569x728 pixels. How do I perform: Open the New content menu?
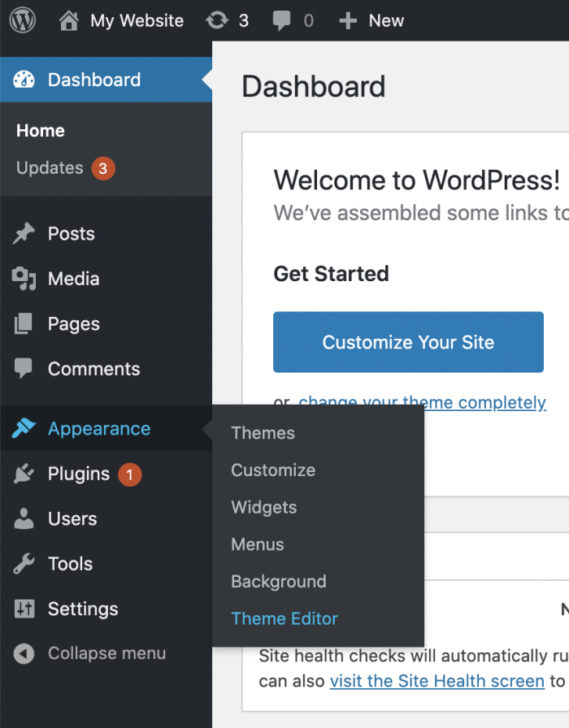coord(386,21)
